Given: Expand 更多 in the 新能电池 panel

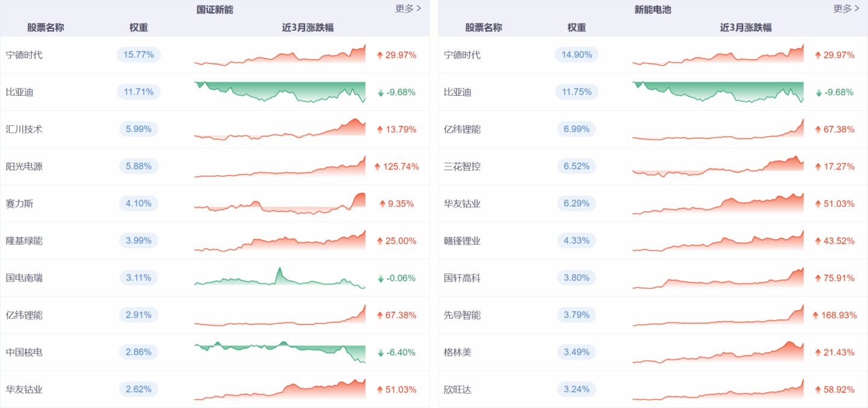Looking at the screenshot, I should (846, 8).
